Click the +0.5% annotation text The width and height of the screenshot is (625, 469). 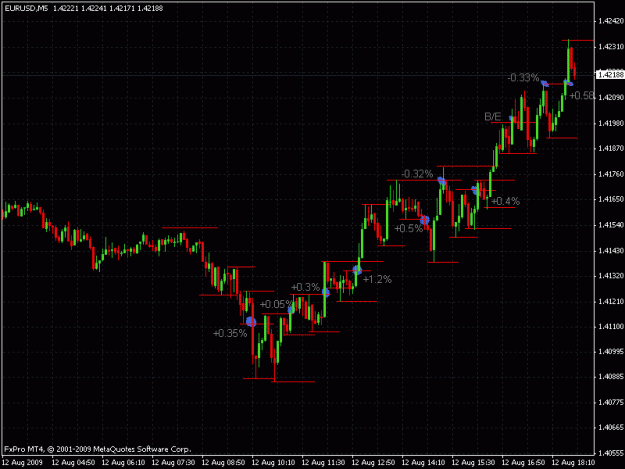[x=408, y=228]
